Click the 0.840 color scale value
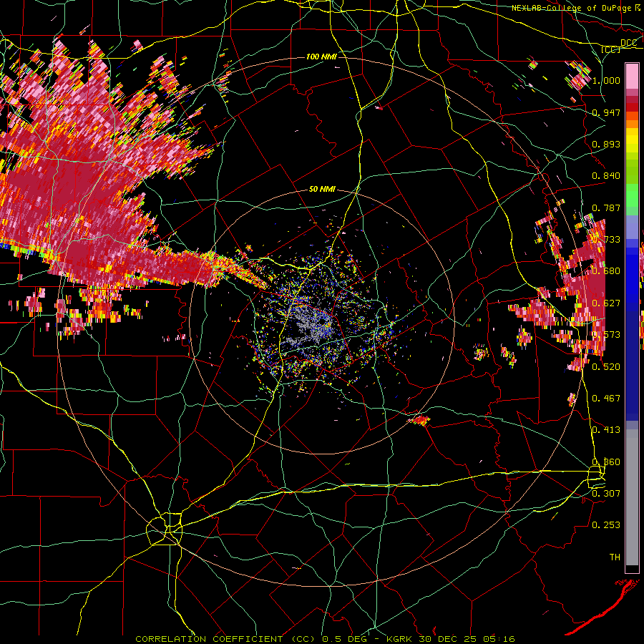644x644 pixels. [x=606, y=176]
